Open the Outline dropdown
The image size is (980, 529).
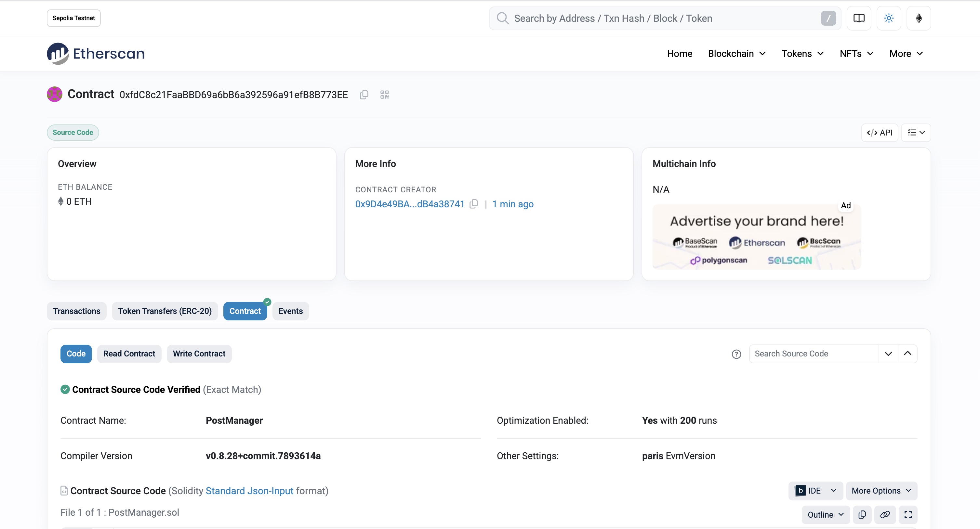point(826,515)
